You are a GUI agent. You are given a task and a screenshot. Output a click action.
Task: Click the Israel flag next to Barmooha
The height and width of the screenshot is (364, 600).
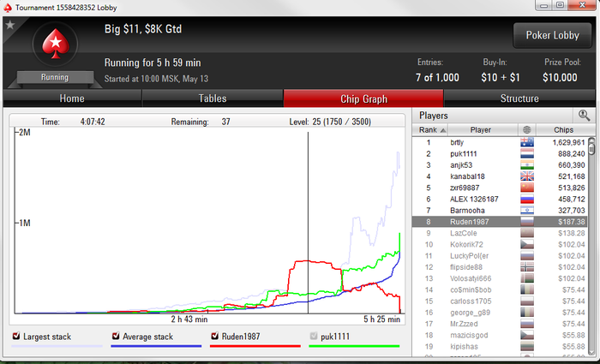coord(527,211)
